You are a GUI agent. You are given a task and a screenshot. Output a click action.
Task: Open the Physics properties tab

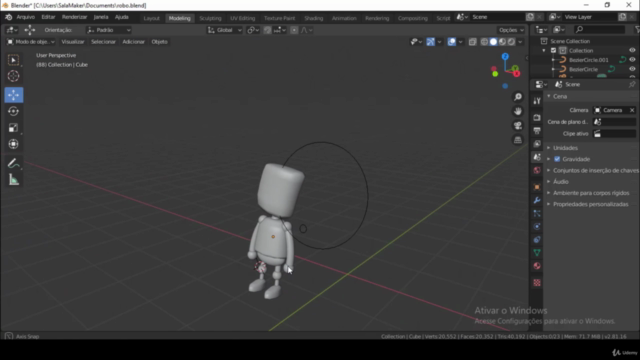[x=537, y=226]
